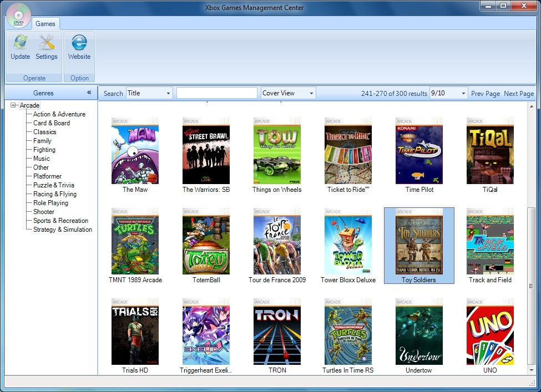Click the Search label
The width and height of the screenshot is (541, 392).
pyautogui.click(x=113, y=94)
